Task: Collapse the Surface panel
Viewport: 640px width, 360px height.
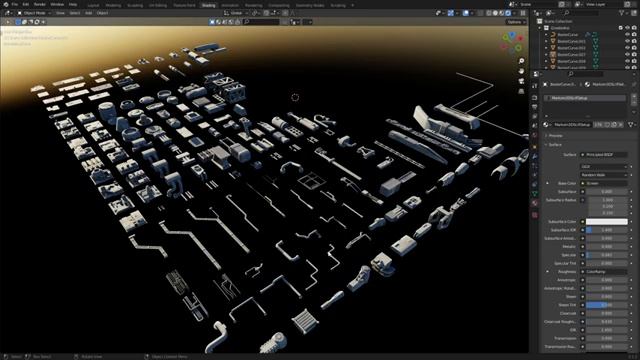Action: click(554, 144)
